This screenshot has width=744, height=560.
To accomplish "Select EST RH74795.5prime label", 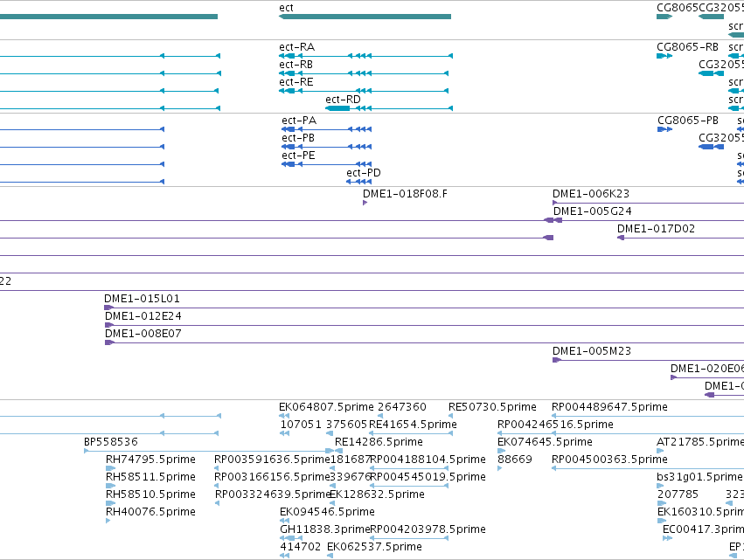I will click(150, 460).
